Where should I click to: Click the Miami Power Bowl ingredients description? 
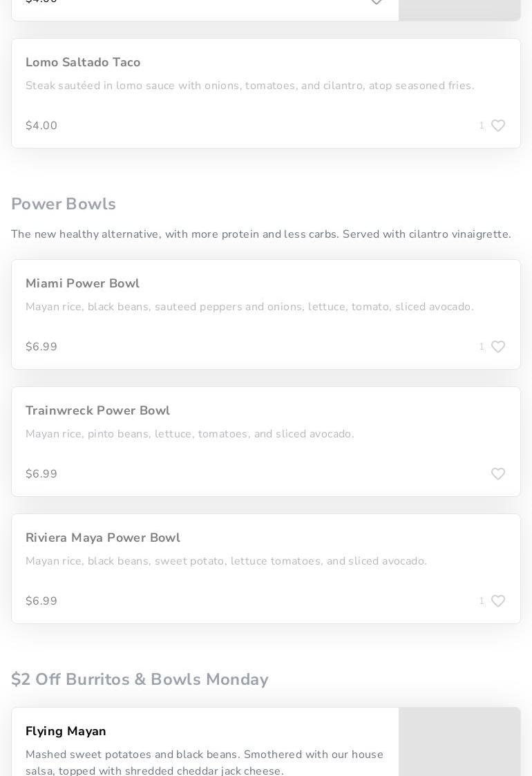coord(249,307)
